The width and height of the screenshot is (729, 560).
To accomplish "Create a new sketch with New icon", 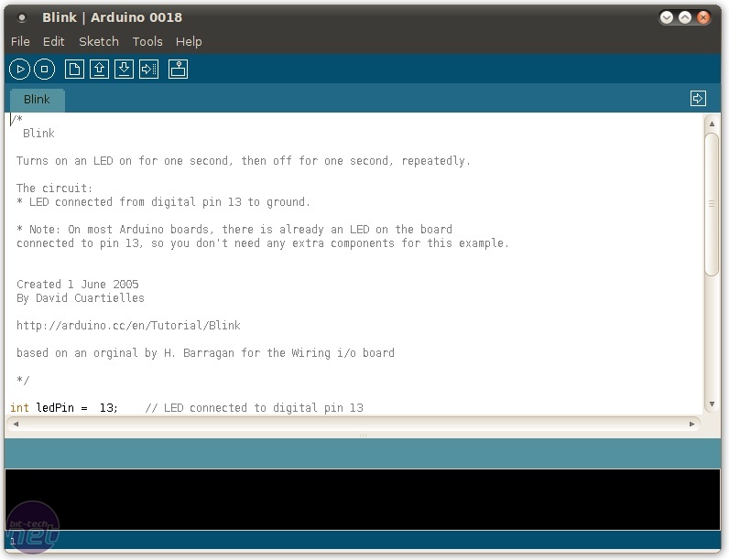I will click(x=74, y=70).
